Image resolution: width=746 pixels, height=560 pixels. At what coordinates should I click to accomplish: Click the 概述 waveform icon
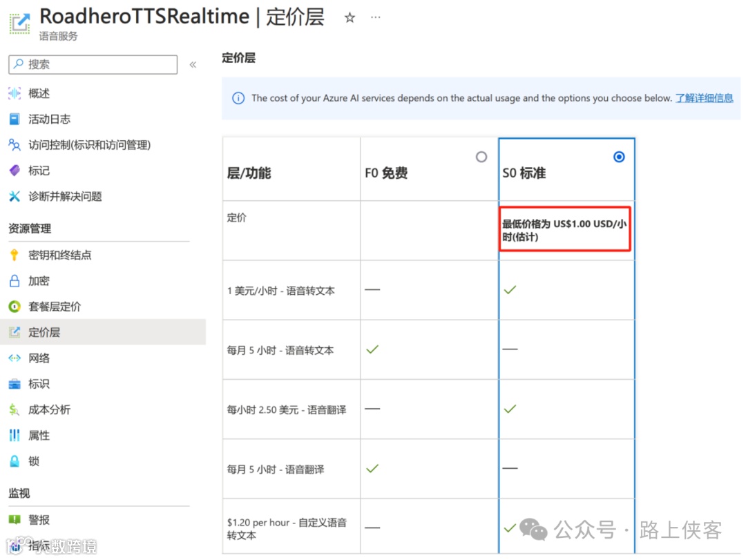15,93
